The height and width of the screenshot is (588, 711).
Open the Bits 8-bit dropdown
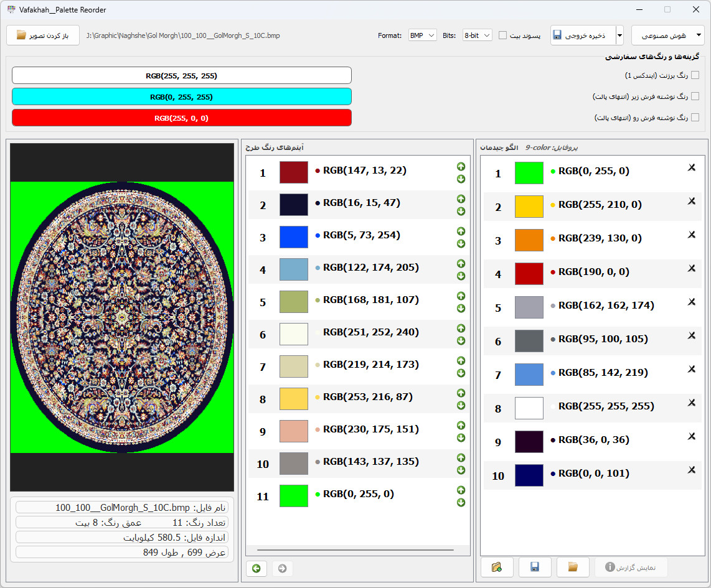(477, 35)
